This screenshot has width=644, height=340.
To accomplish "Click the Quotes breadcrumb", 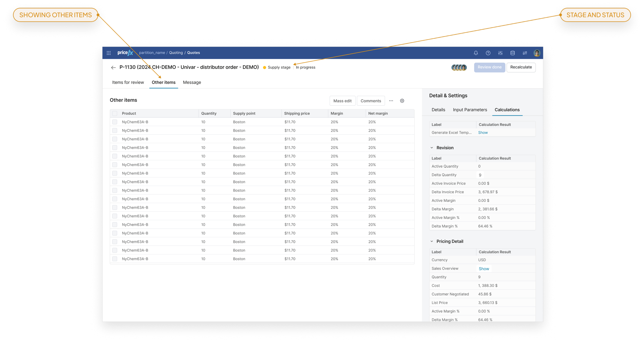I will pos(193,53).
